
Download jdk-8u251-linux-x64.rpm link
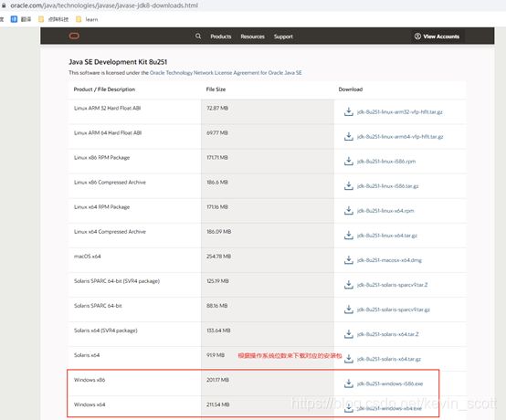[385, 211]
